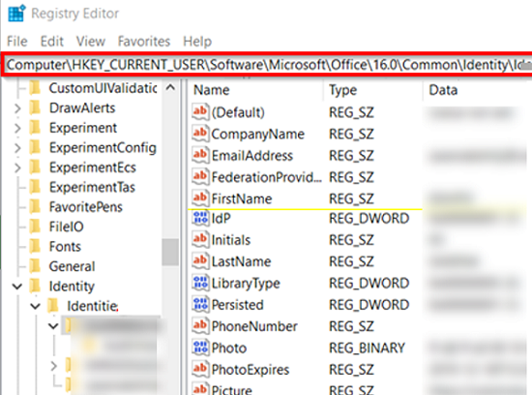
Task: Select the EmailAddress value name
Action: point(252,156)
